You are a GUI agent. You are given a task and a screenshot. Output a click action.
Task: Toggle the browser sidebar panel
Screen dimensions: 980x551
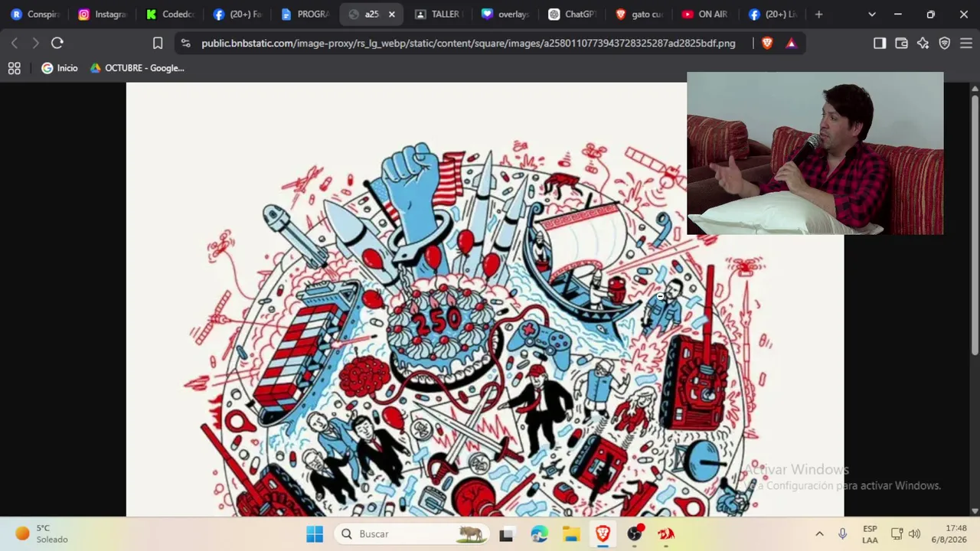[x=880, y=43]
